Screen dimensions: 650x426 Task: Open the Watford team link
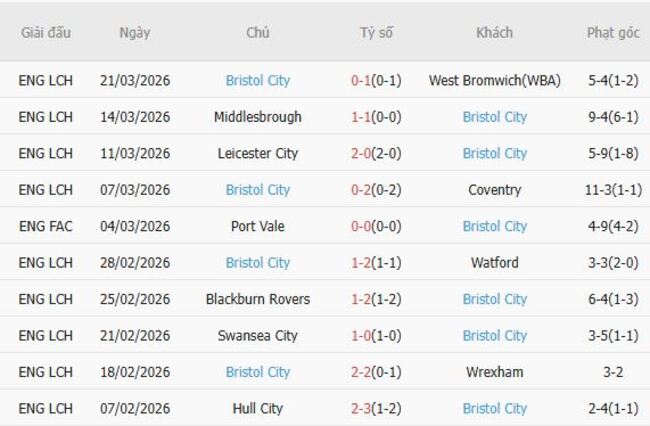point(494,263)
